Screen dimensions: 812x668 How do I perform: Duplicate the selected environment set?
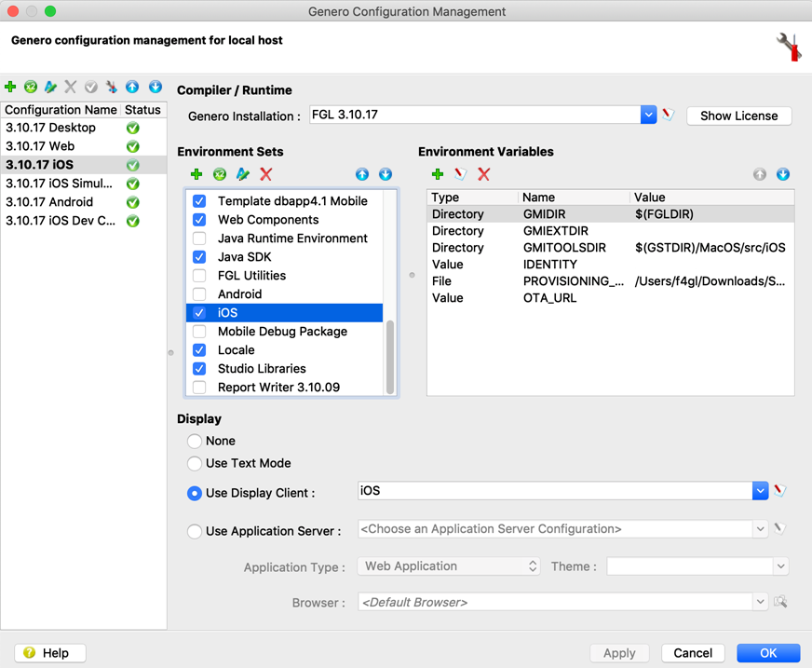tap(220, 174)
